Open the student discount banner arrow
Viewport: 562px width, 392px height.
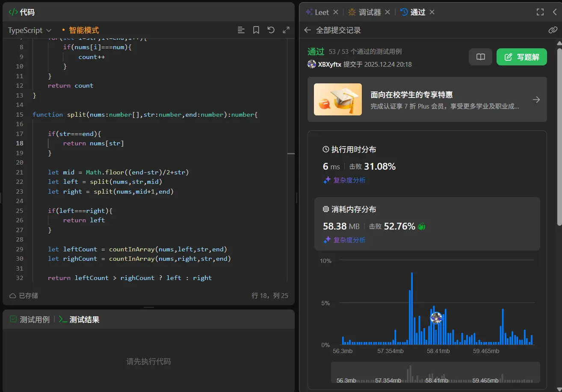click(536, 100)
